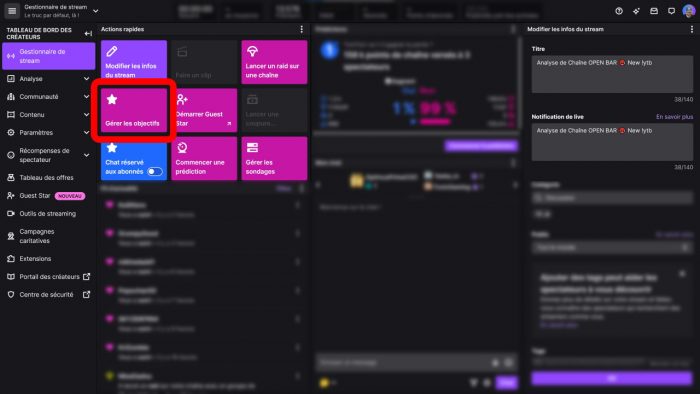The height and width of the screenshot is (394, 700).
Task: Collapse the Tableau de bord sidebar
Action: (x=88, y=33)
